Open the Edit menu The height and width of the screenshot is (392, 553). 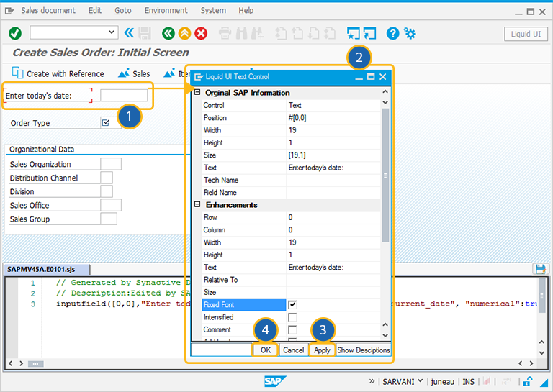point(95,11)
